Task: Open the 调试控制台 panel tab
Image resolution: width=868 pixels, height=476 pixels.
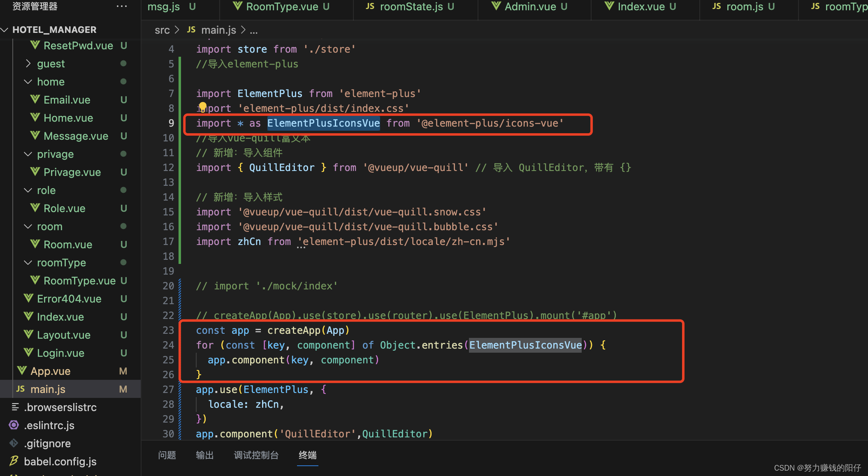Action: point(256,455)
